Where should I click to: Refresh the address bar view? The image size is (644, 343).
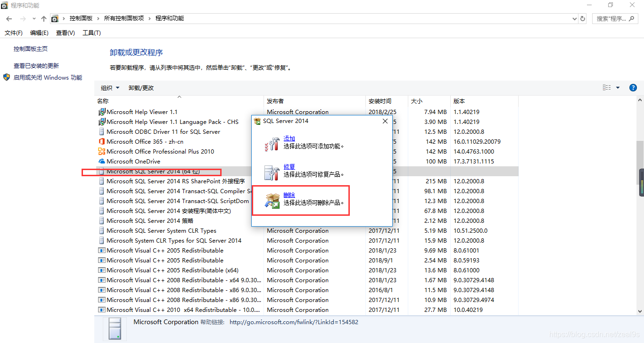tap(583, 19)
